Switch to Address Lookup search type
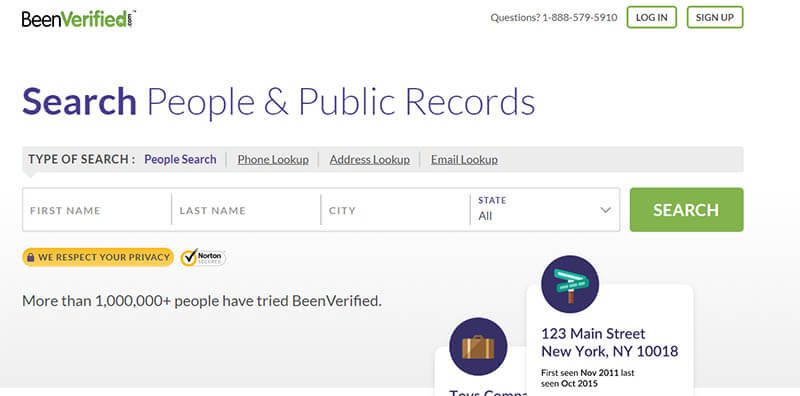The width and height of the screenshot is (800, 396). (369, 160)
